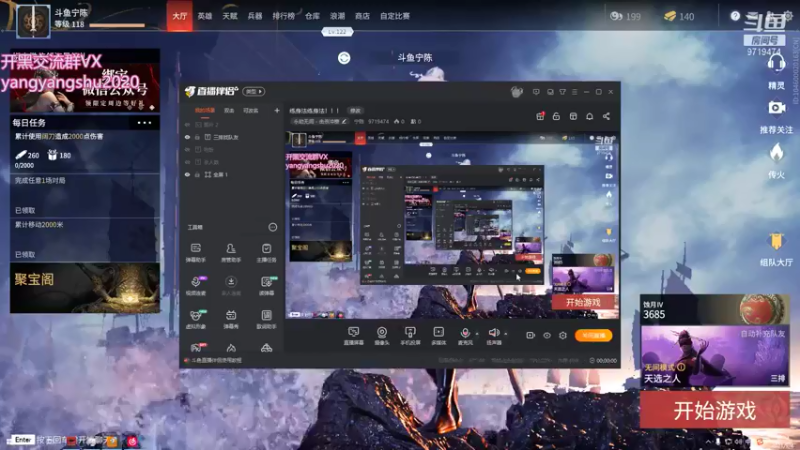Click the notification bell icon
This screenshot has width=800, height=450.
(589, 116)
